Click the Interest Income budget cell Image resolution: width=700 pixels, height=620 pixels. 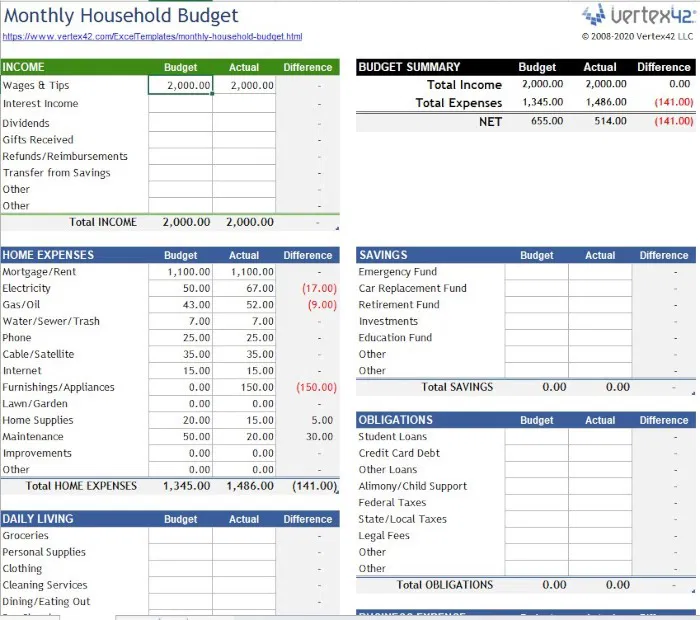pyautogui.click(x=180, y=104)
